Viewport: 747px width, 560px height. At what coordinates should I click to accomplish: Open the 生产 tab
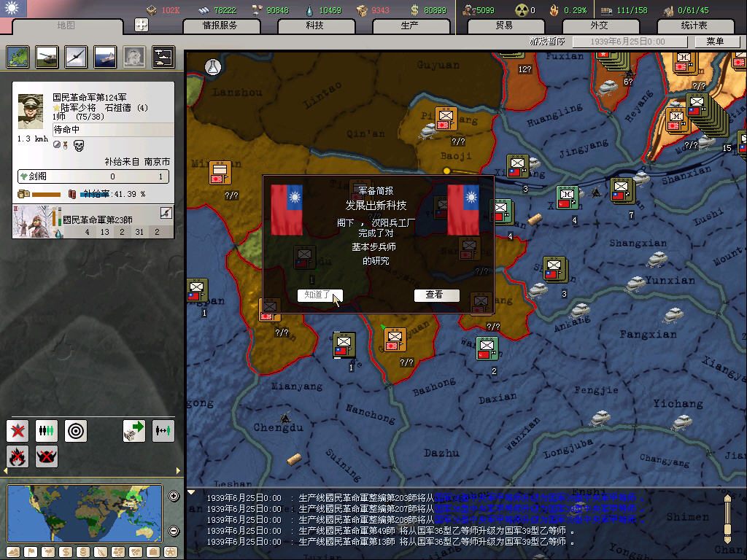tap(410, 26)
